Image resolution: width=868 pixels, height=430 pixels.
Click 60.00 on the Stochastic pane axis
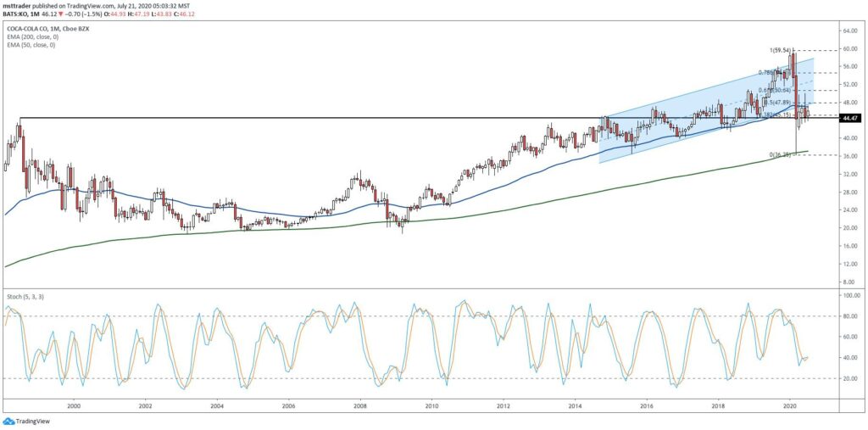click(x=849, y=337)
